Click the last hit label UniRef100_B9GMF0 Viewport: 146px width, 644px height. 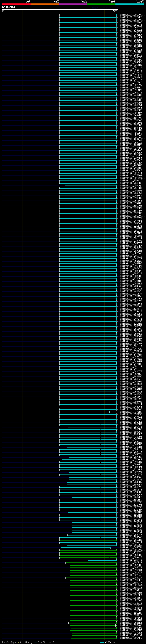point(131,638)
